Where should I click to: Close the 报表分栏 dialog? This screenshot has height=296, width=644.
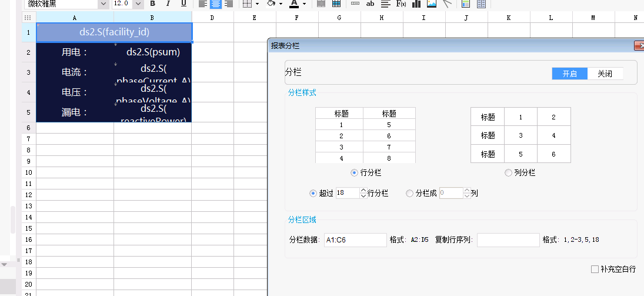click(x=639, y=46)
